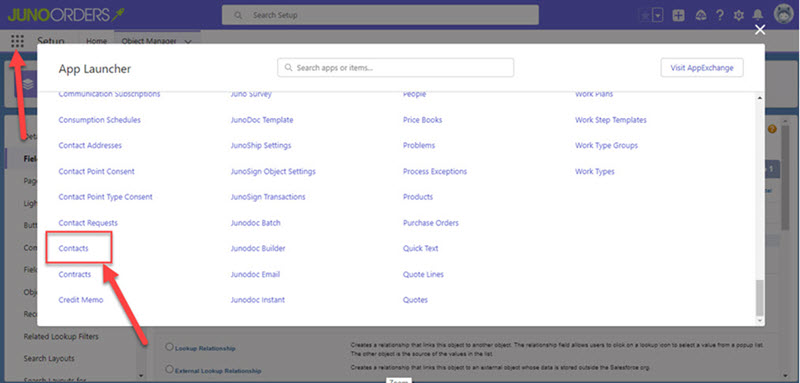Open JunoSign Transactions
This screenshot has height=383, width=800.
[x=268, y=197]
